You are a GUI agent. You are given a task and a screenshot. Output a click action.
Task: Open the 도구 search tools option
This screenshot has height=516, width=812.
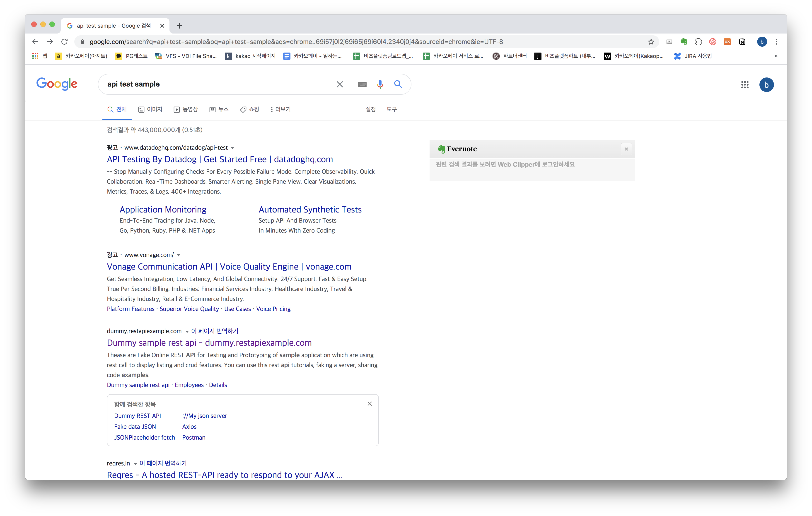pos(391,109)
